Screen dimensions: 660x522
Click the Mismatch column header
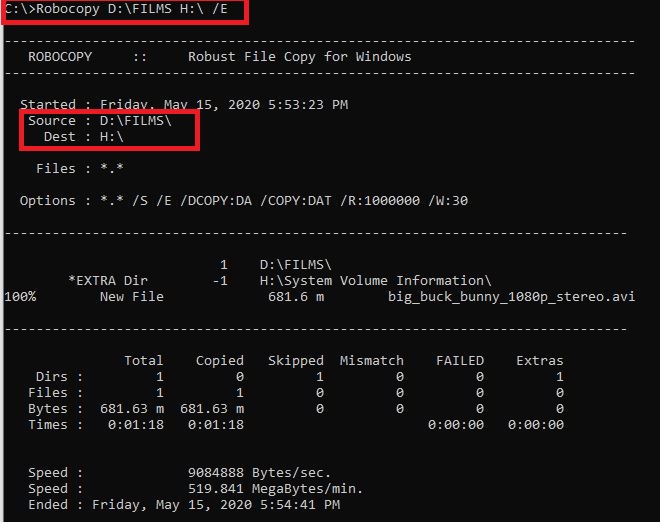coord(372,361)
